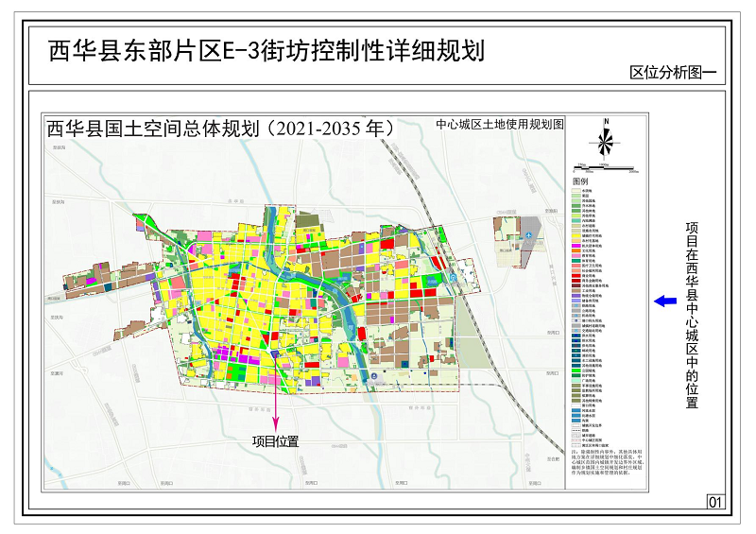
Task: Click the railway station symbol on the map
Action: click(x=452, y=278)
